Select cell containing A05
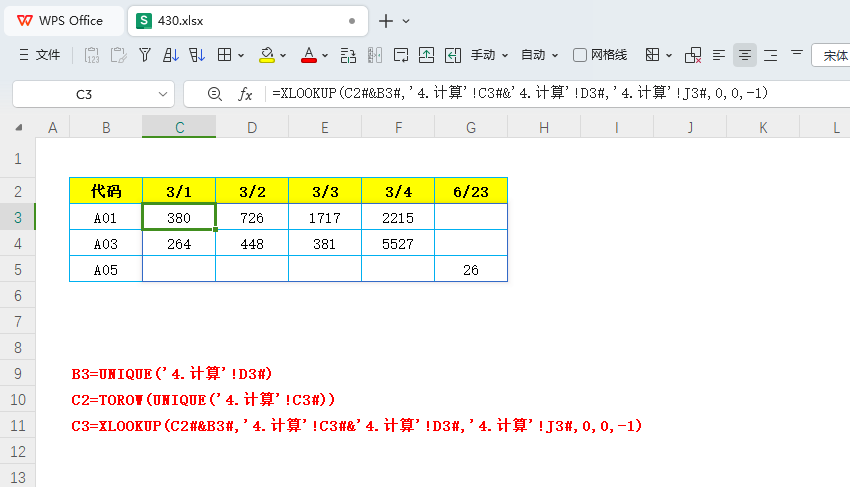The image size is (850, 487). tap(106, 270)
